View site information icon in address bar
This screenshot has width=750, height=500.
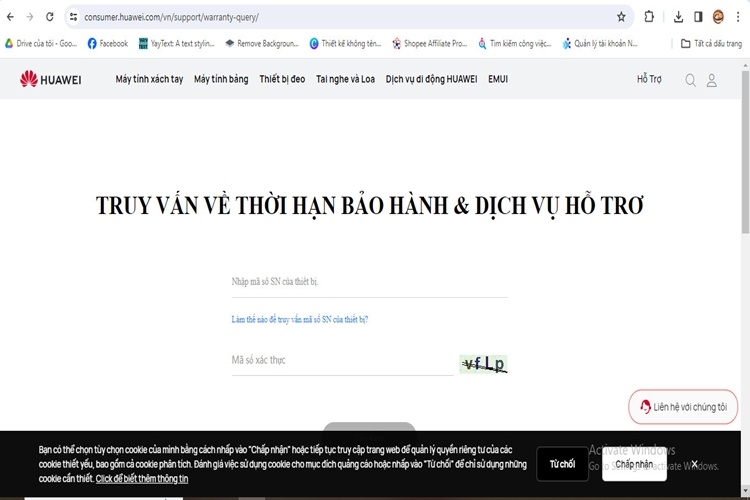click(73, 17)
